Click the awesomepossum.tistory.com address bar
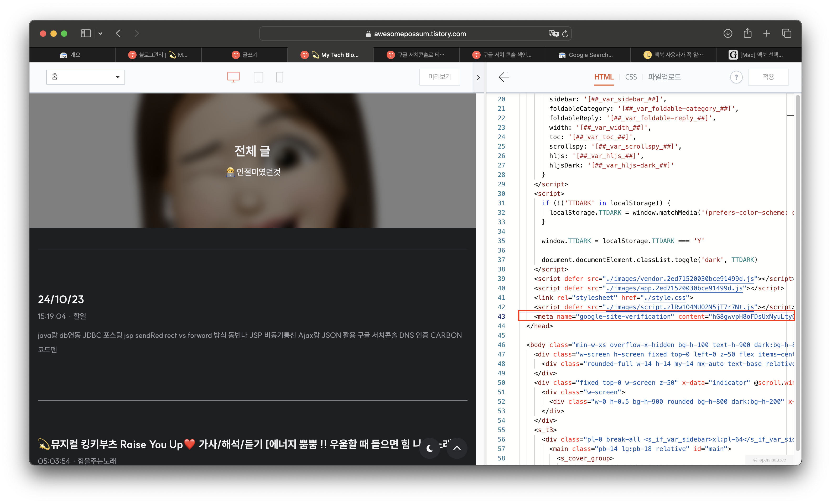This screenshot has height=504, width=831. click(415, 34)
